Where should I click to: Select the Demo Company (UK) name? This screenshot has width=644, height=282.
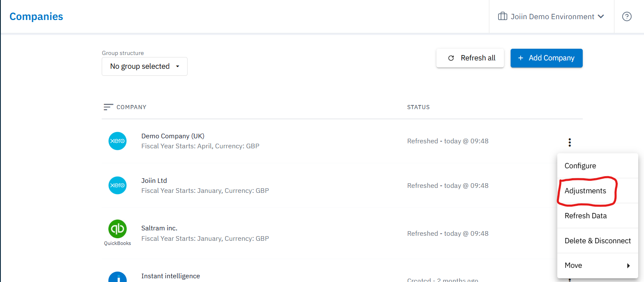pos(173,136)
